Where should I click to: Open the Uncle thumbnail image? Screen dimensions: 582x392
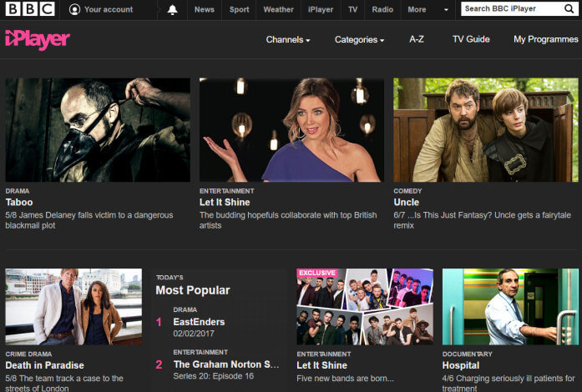(x=486, y=130)
